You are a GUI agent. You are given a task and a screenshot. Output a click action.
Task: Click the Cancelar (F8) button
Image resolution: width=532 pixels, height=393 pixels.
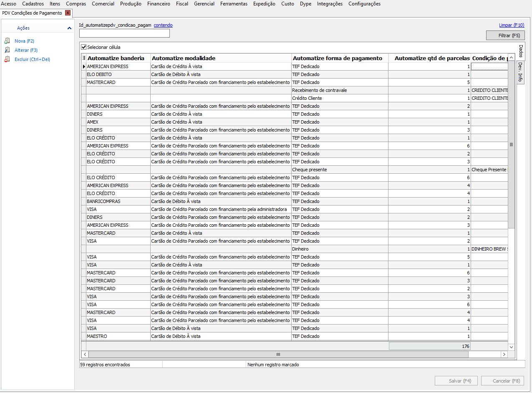coord(502,381)
